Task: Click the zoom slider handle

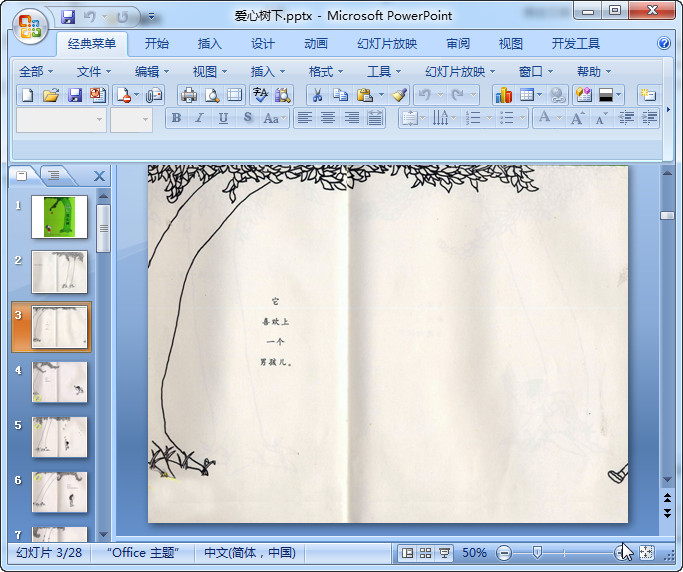Action: click(537, 553)
